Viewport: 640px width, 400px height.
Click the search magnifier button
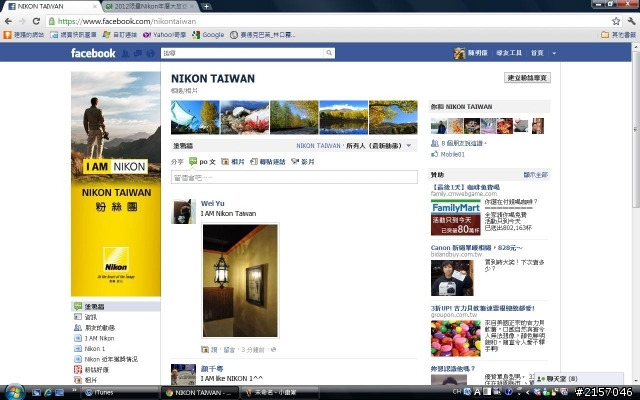[329, 53]
